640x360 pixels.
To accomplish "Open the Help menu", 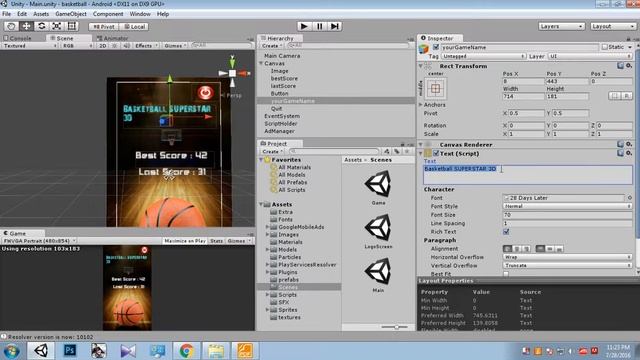I will click(163, 14).
